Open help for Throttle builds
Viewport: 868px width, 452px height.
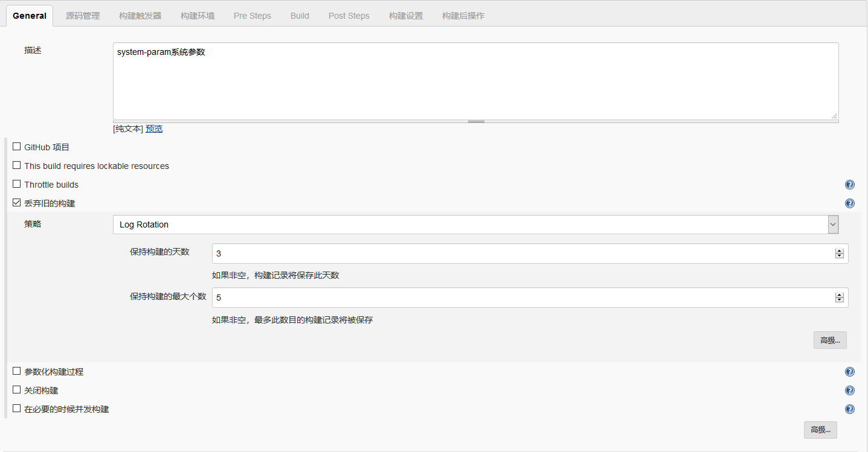[x=850, y=185]
